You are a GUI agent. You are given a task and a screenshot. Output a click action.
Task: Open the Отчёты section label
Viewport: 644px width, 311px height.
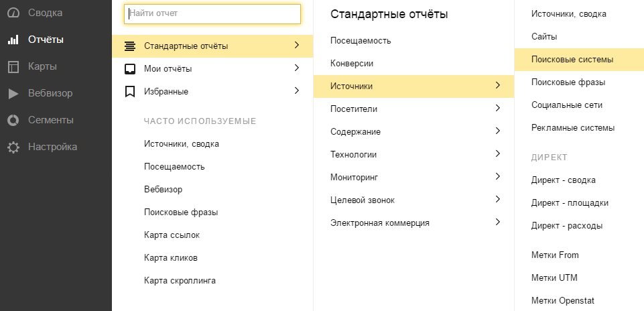46,40
